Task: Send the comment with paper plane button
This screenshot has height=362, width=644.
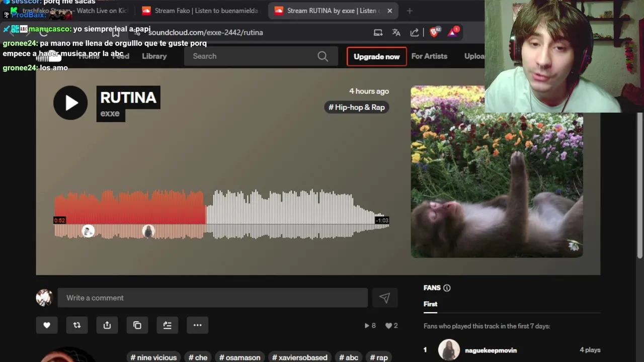Action: pyautogui.click(x=385, y=298)
